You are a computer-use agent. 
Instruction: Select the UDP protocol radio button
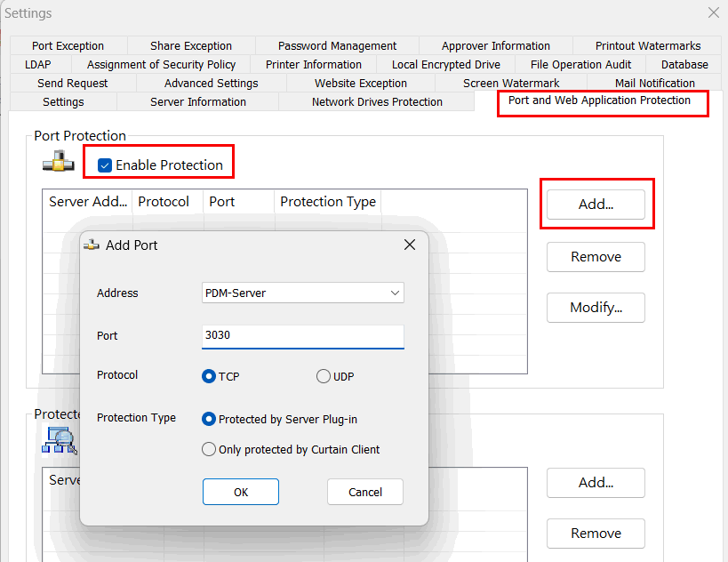[x=324, y=376]
